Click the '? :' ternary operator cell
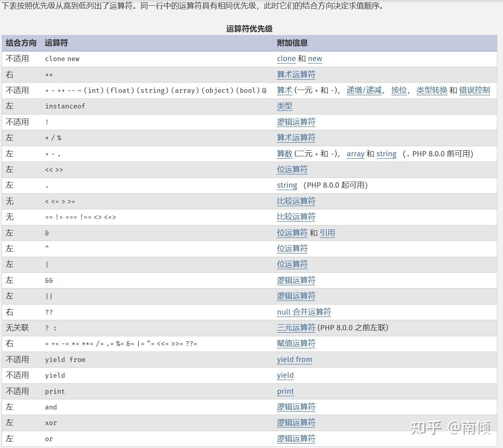The image size is (503, 448). coord(51,328)
